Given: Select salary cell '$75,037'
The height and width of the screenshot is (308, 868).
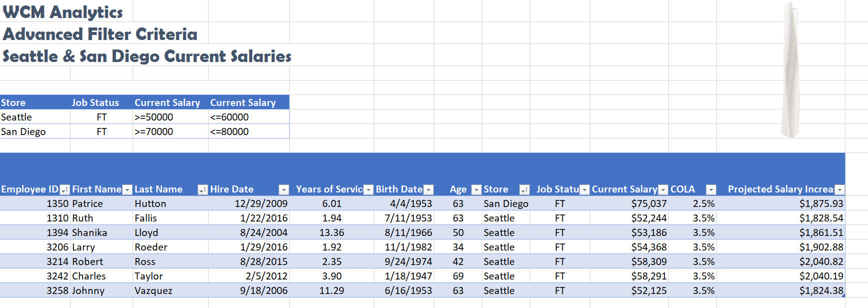Looking at the screenshot, I should 629,203.
